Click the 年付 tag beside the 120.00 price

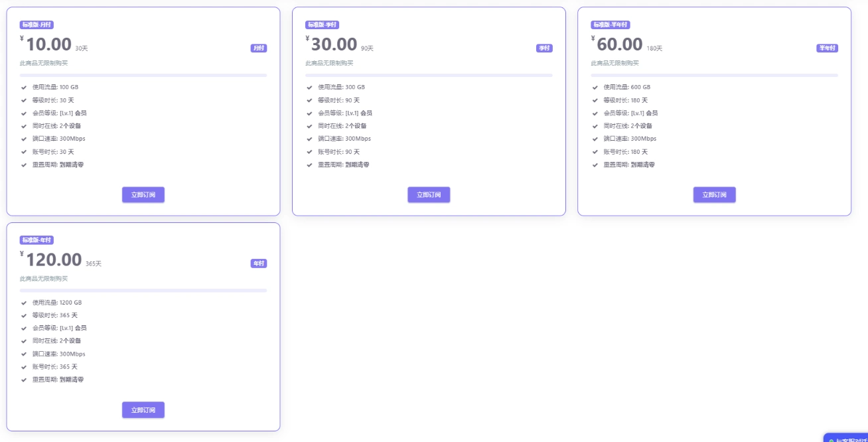tap(258, 263)
